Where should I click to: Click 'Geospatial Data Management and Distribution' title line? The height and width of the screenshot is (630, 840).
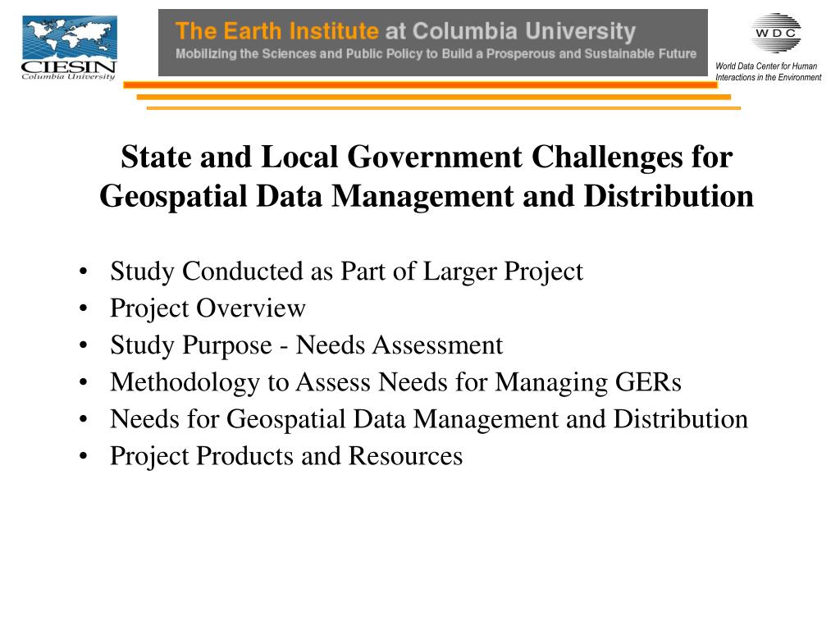tap(427, 196)
